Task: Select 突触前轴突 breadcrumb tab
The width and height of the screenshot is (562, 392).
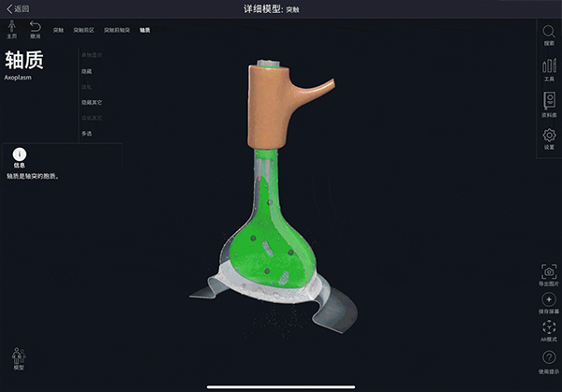Action: [x=116, y=30]
